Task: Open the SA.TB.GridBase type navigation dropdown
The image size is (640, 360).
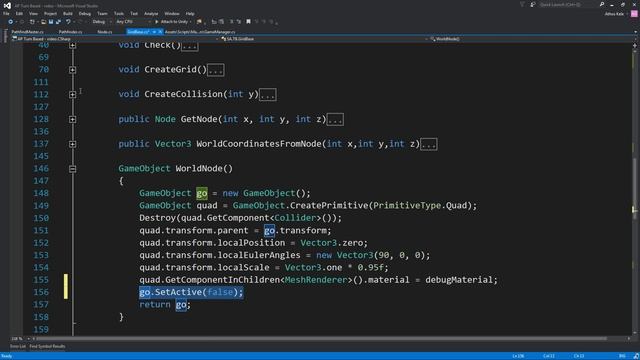Action: [x=324, y=39]
